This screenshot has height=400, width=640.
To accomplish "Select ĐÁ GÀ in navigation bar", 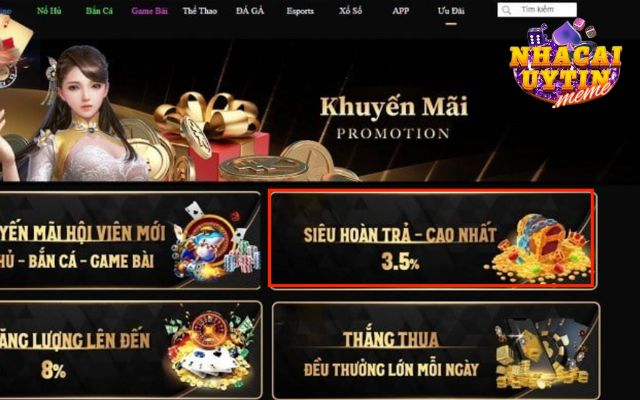I will coord(250,11).
